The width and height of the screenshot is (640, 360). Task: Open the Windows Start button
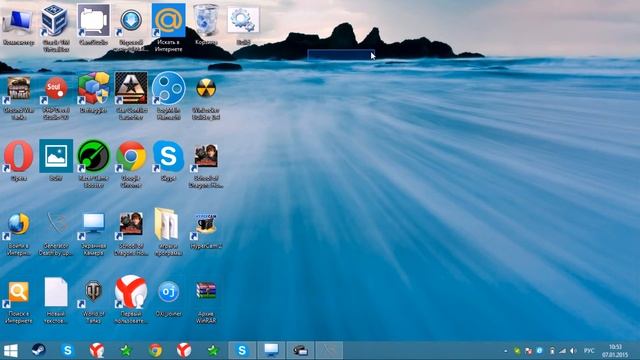(11, 350)
